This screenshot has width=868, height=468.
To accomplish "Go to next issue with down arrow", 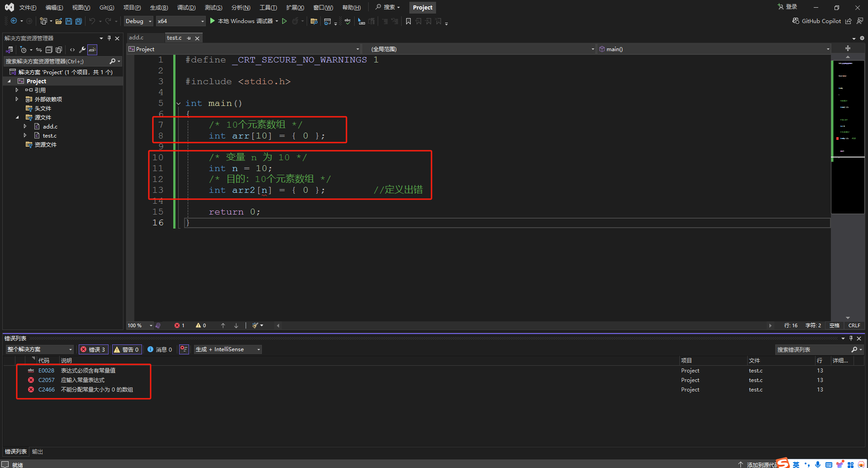I will [x=236, y=325].
